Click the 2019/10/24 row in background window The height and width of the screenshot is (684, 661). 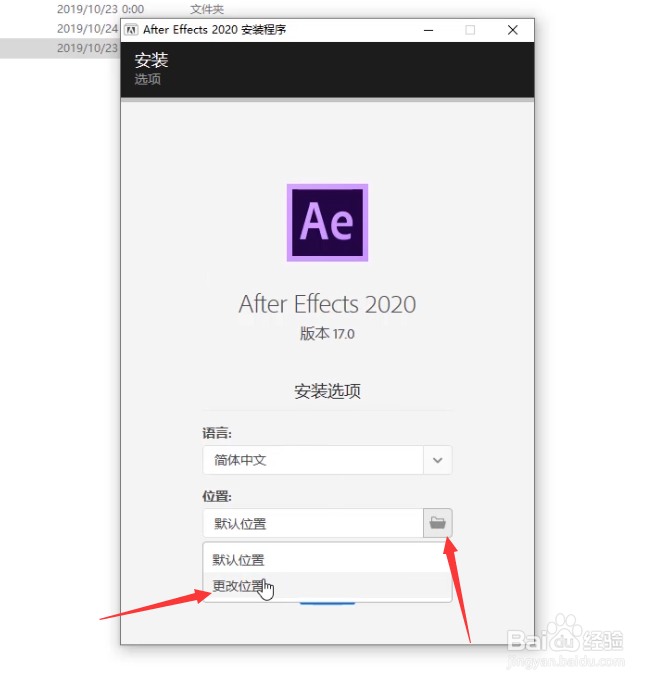point(87,29)
